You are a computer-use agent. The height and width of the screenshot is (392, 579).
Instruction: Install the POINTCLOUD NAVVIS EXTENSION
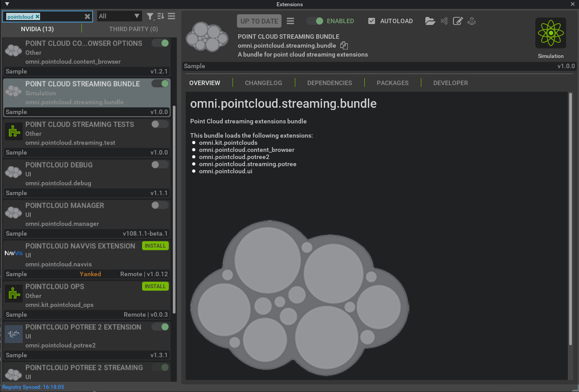155,245
